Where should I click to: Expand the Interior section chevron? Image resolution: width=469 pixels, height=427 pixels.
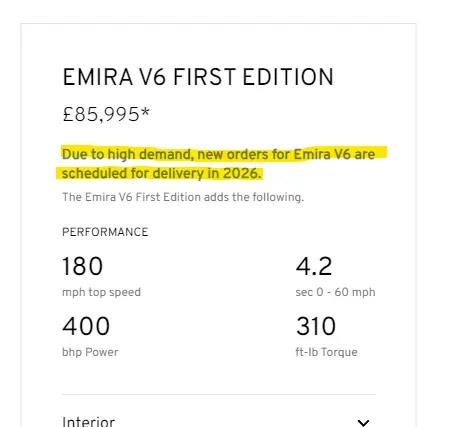(x=363, y=423)
